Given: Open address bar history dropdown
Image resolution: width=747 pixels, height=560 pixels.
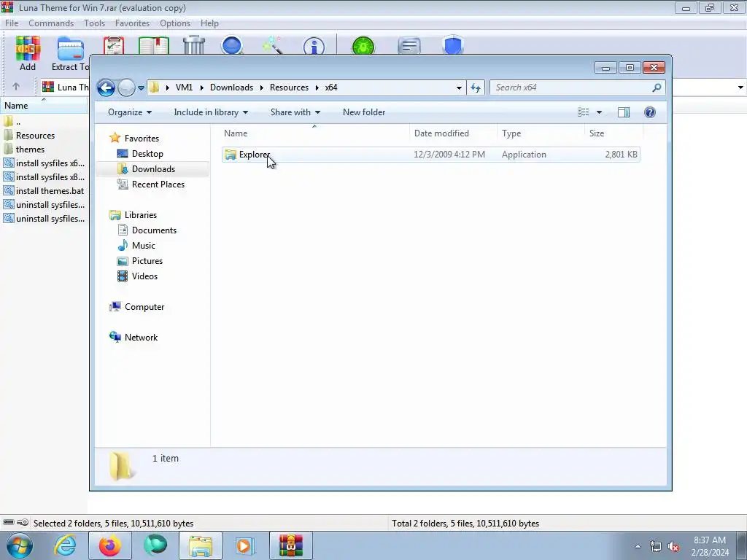Looking at the screenshot, I should (x=459, y=87).
